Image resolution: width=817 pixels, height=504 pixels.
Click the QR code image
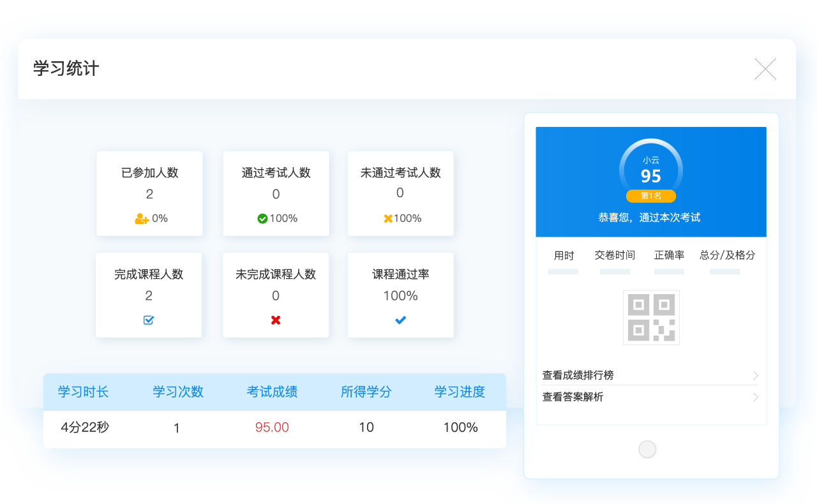(651, 317)
